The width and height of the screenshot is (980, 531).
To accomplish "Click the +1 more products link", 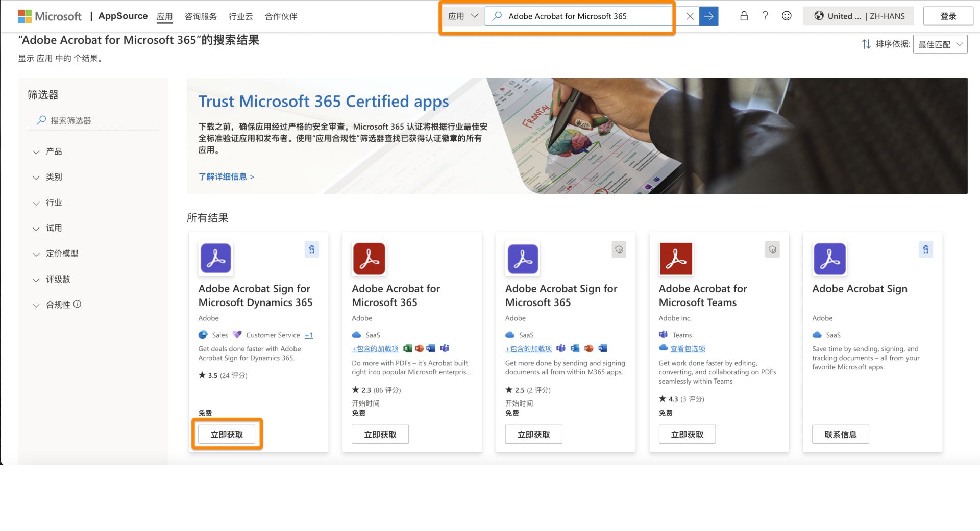I will [x=309, y=335].
